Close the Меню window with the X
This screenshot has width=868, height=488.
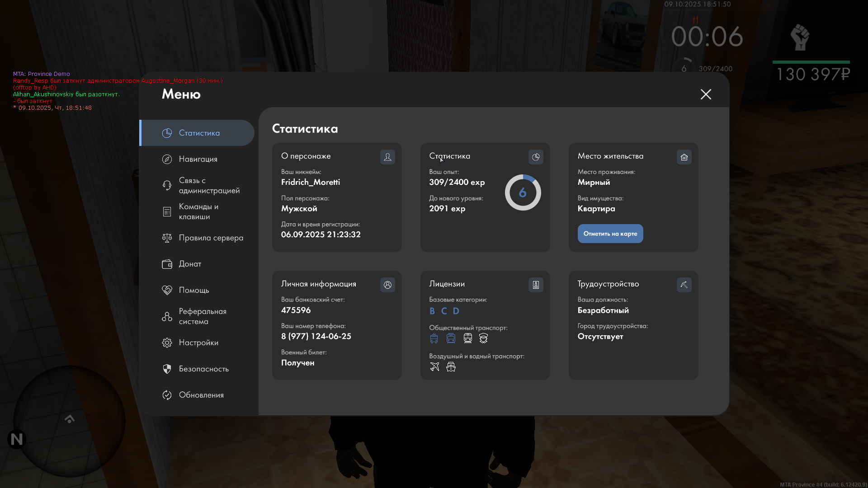706,94
